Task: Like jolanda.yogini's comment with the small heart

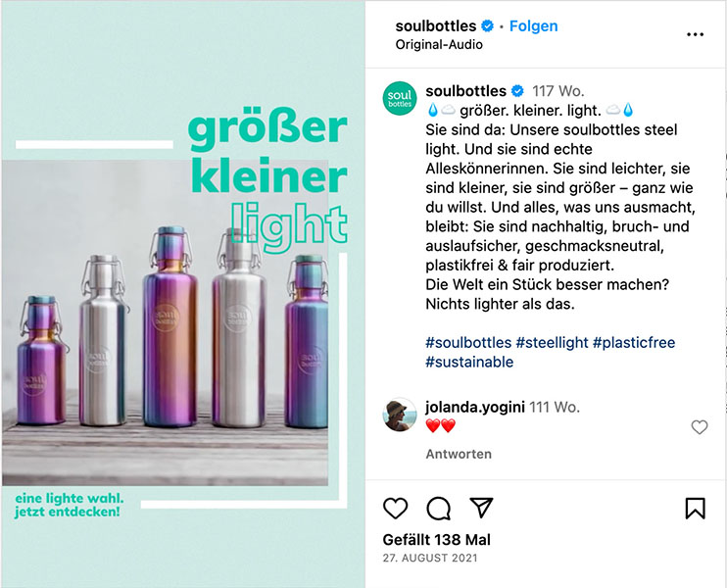Action: 700,426
